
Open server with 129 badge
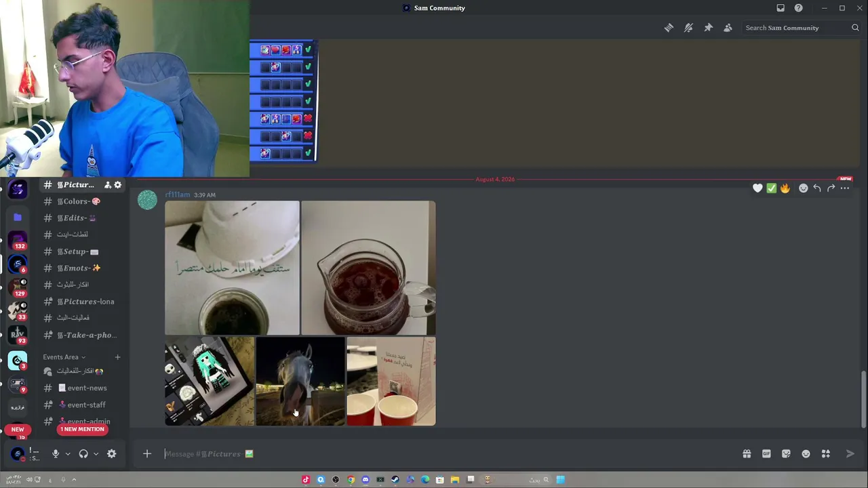[x=18, y=287]
